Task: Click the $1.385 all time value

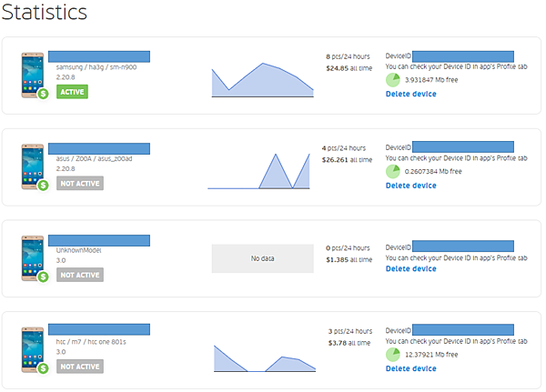Action: point(349,260)
